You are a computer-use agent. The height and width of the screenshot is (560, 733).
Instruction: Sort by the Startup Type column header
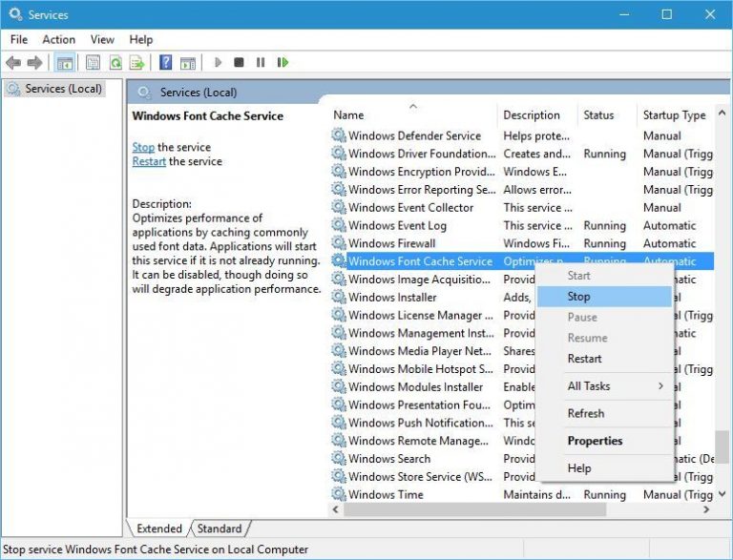point(676,115)
